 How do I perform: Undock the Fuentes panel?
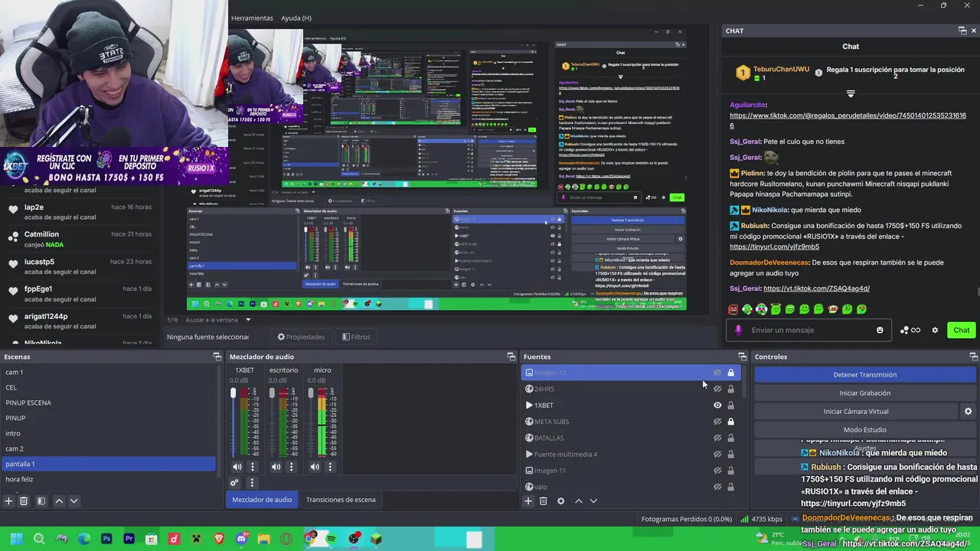click(742, 357)
